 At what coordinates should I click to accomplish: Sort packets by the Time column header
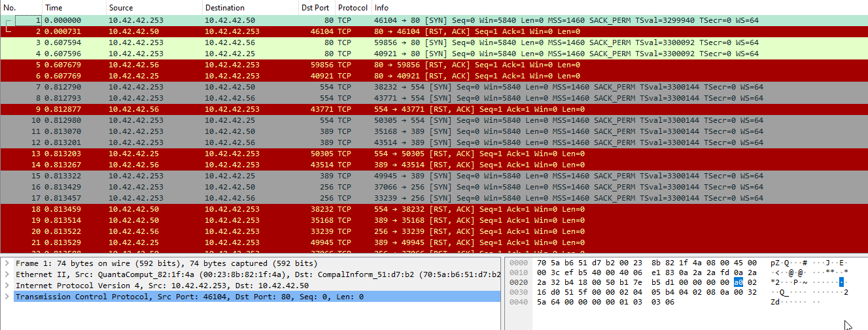click(x=74, y=8)
